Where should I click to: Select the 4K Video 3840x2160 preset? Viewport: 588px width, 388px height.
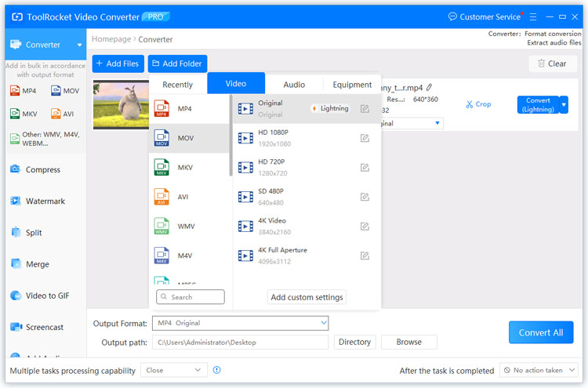(307, 226)
